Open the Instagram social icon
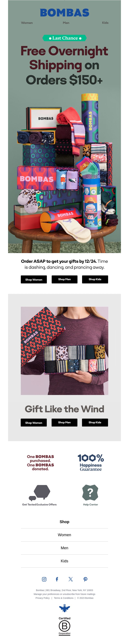This screenshot has height=644, width=129. (x=44, y=579)
